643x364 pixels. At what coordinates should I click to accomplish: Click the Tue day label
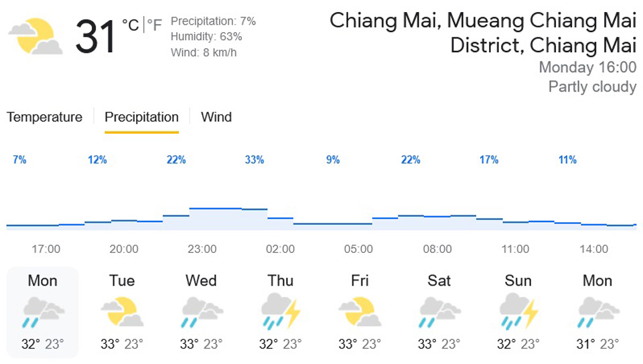(122, 281)
